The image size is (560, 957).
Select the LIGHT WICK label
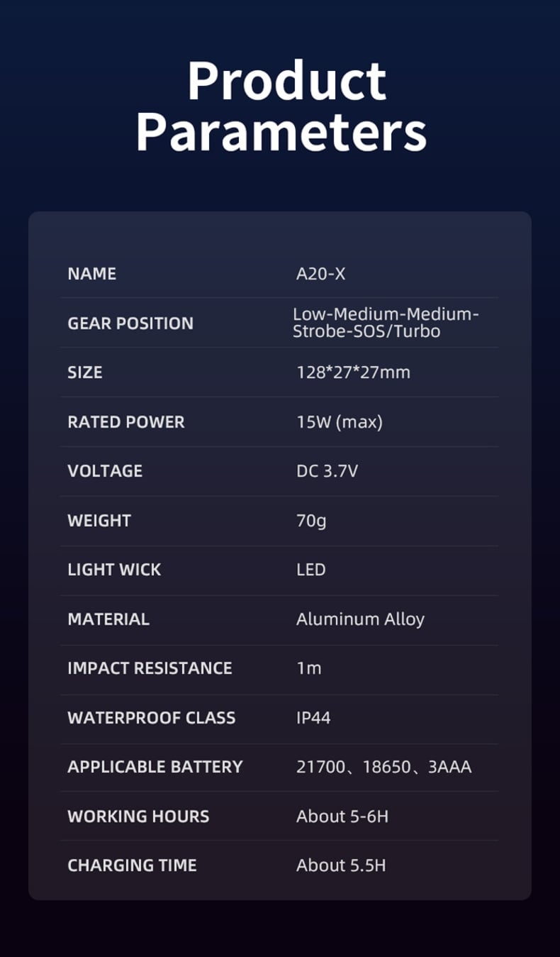click(x=114, y=570)
